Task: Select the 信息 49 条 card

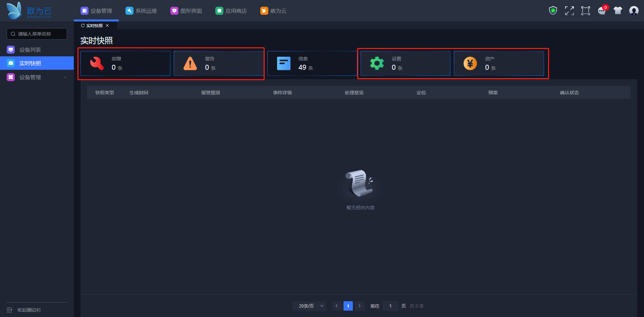Action: [x=312, y=63]
